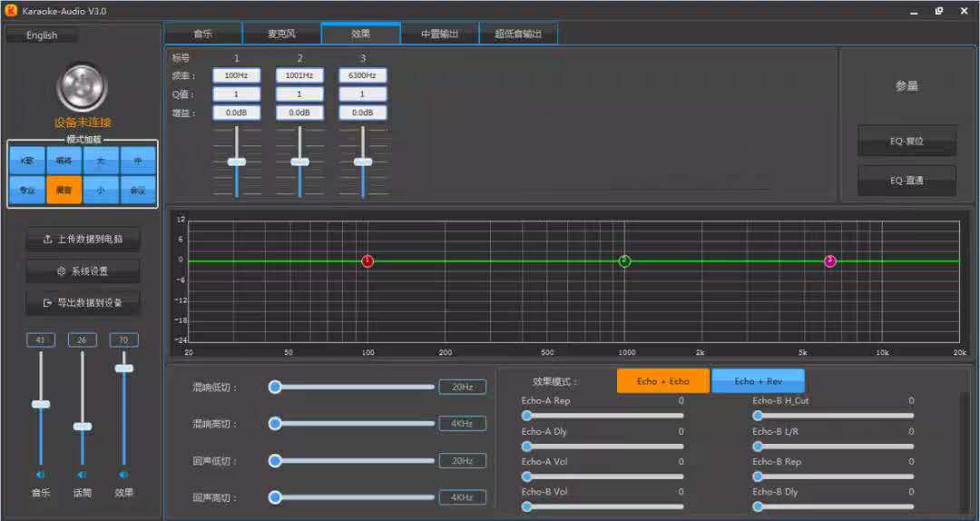Mute the 效果 channel speaker icon
The width and height of the screenshot is (980, 521).
(123, 476)
